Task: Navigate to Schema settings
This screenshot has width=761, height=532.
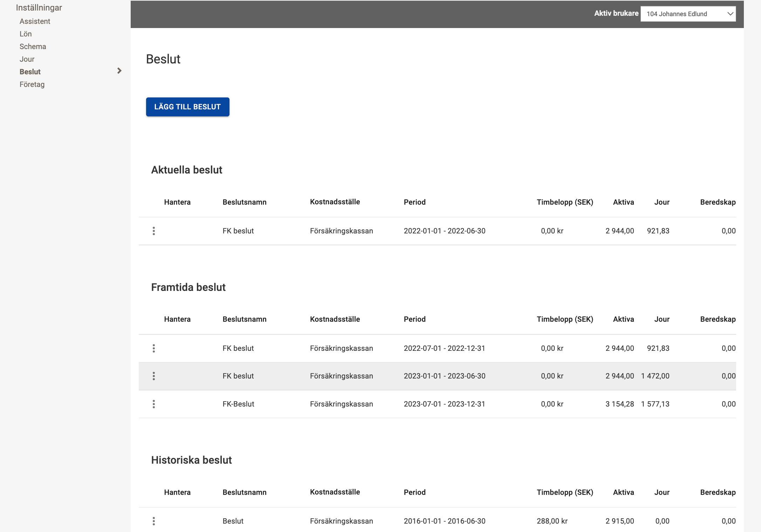Action: click(x=33, y=47)
